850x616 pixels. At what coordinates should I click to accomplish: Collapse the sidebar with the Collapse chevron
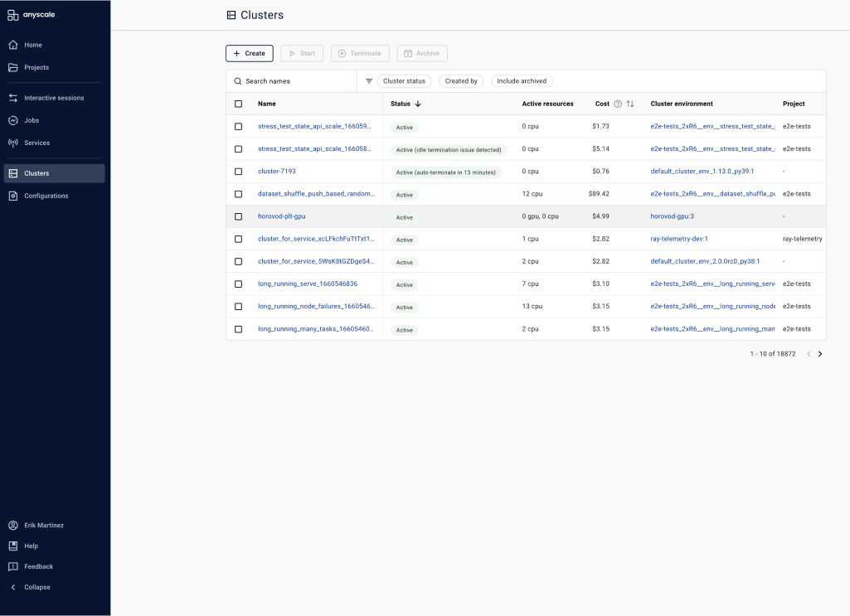click(x=13, y=587)
